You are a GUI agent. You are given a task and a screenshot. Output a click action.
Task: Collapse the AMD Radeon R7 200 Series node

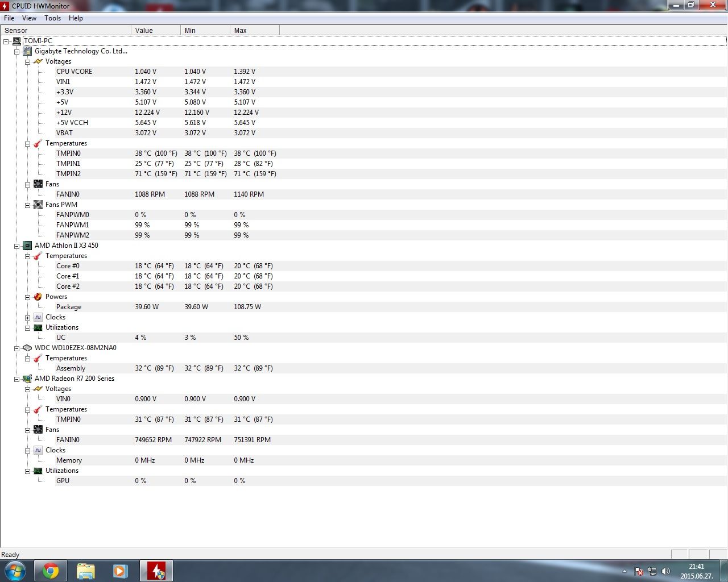(x=17, y=379)
